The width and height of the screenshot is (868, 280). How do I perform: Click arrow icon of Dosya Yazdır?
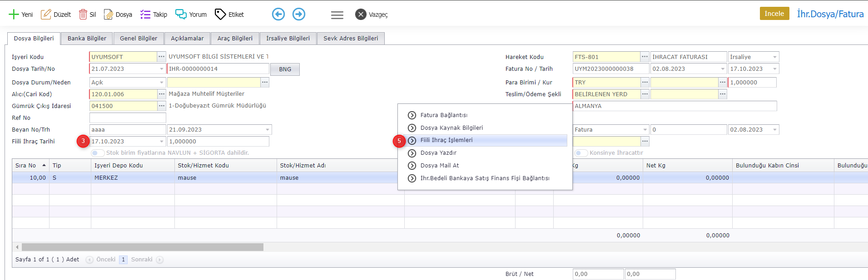click(x=412, y=153)
